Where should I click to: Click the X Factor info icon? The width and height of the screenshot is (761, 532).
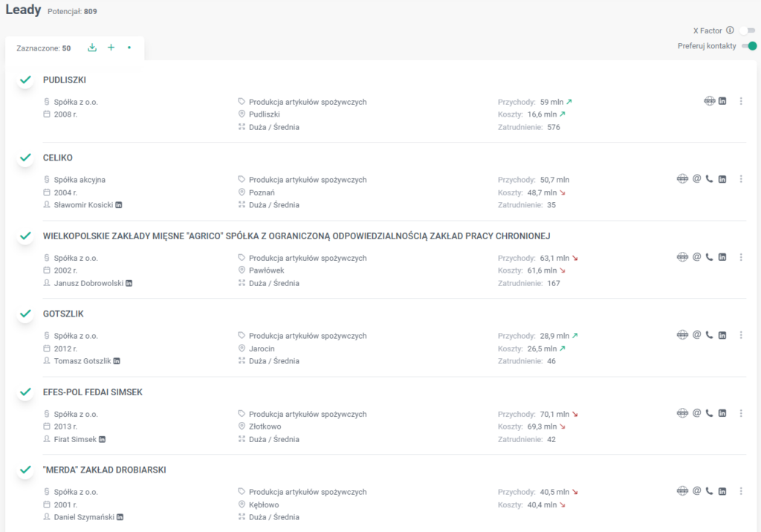point(730,30)
